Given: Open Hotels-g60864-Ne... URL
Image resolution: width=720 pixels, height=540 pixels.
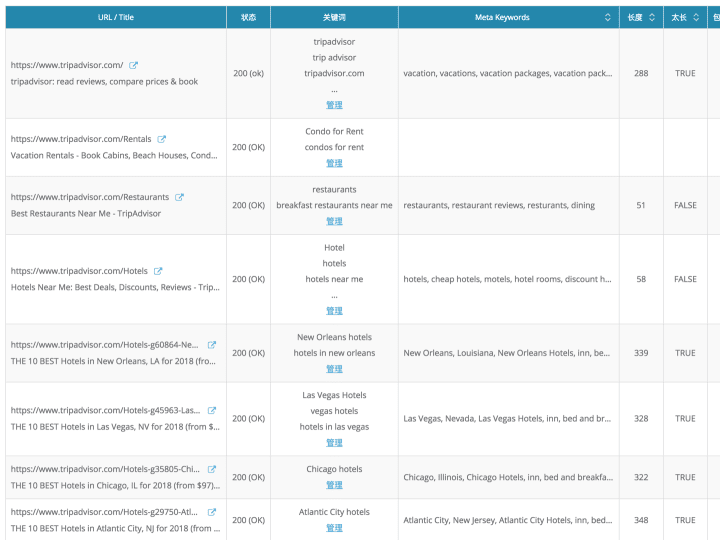Looking at the screenshot, I should pos(105,345).
